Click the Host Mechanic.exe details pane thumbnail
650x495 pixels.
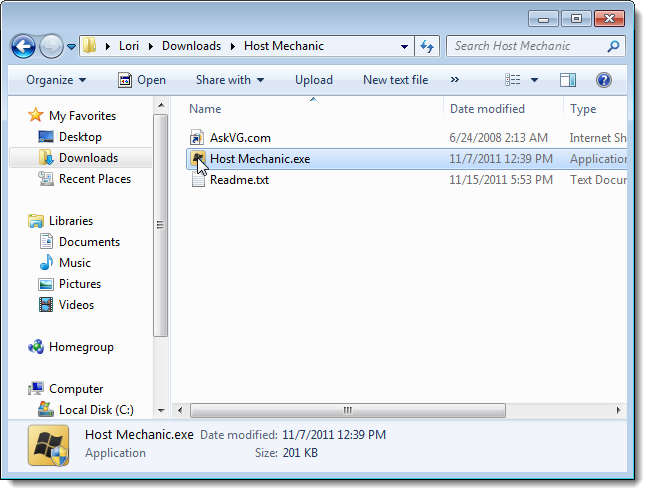coord(49,446)
